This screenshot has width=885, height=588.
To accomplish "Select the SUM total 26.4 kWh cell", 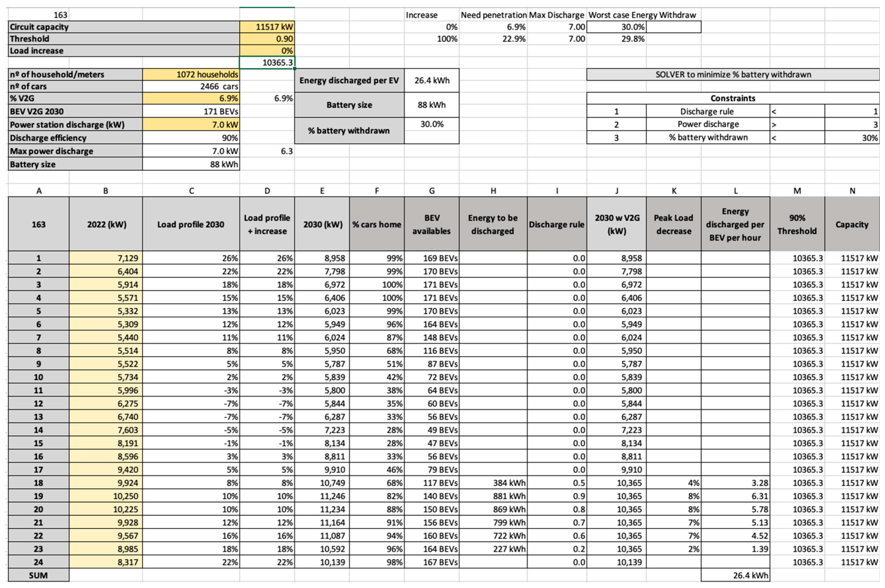I will coord(735,575).
